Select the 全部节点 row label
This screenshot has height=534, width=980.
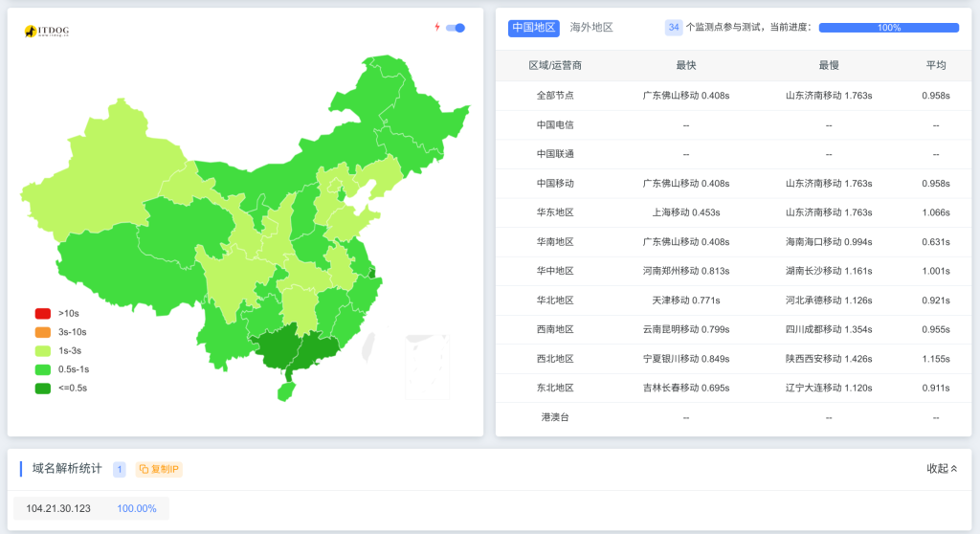[x=555, y=96]
